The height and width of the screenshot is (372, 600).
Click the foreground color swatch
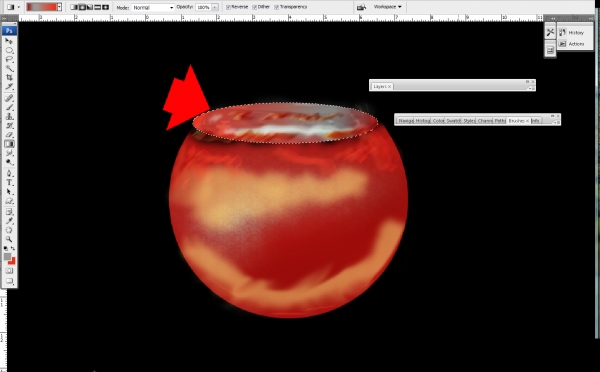point(7,256)
